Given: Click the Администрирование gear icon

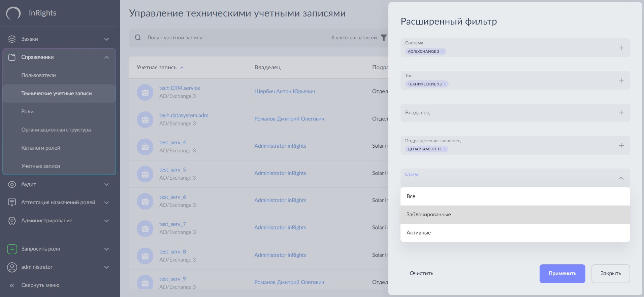Looking at the screenshot, I should point(12,221).
